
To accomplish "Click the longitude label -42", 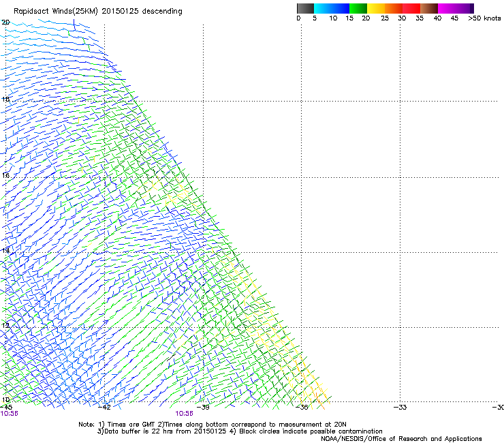I will 104,408.
